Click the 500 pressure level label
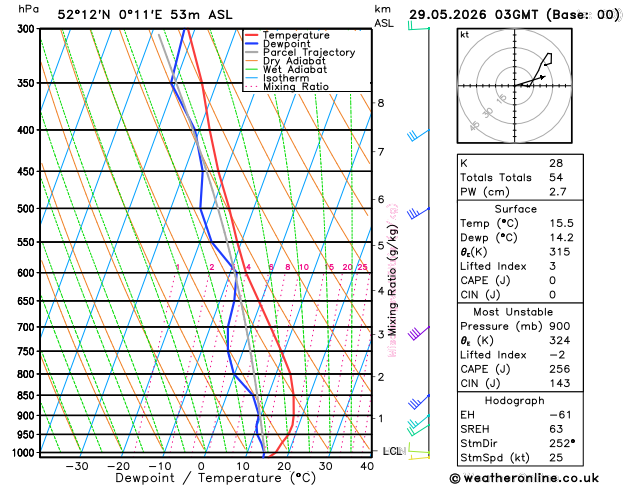 (x=28, y=209)
